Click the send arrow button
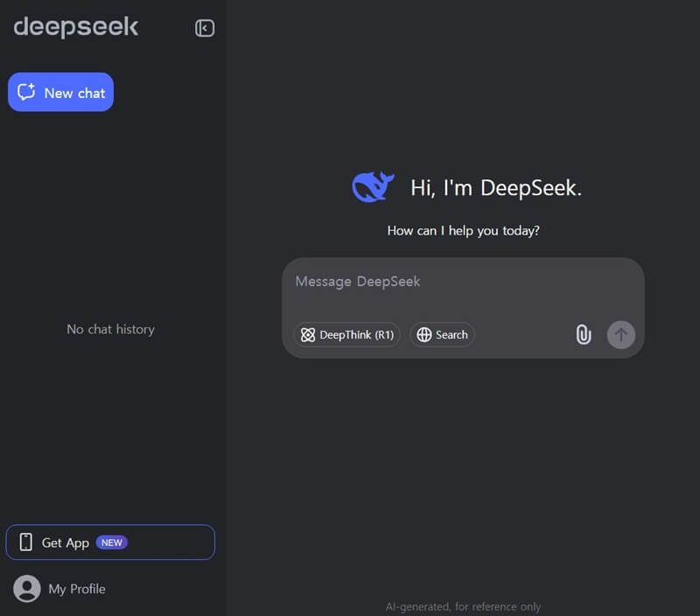700x616 pixels. [621, 335]
